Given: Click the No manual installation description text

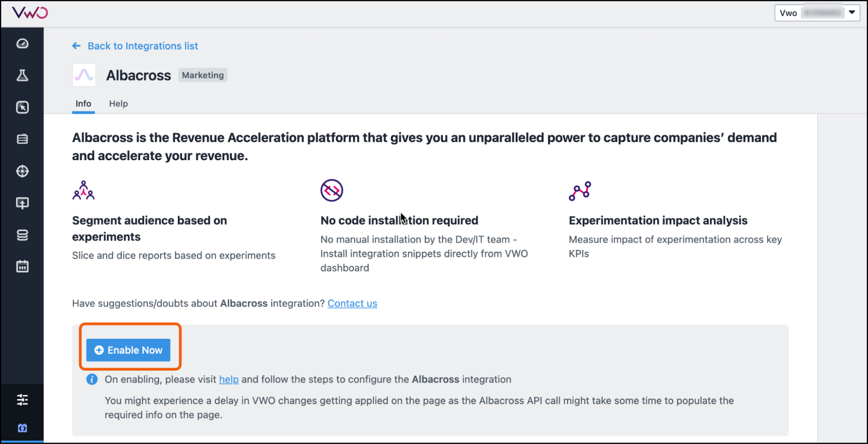Looking at the screenshot, I should point(424,253).
